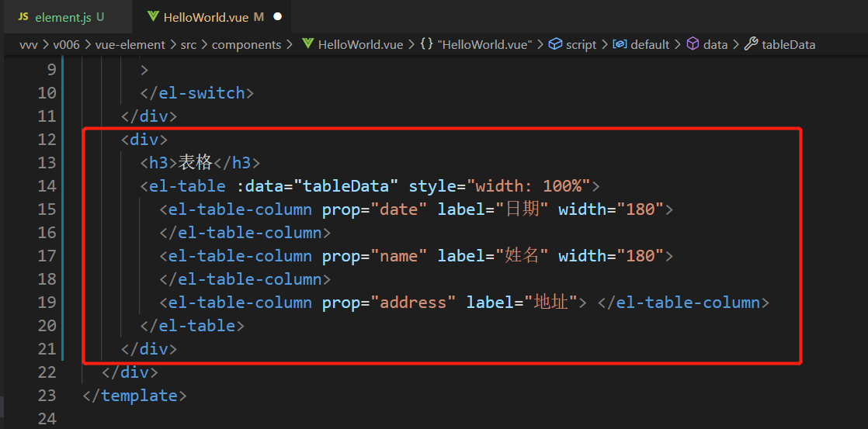Open the default breadcrumb symbol
The image size is (868, 429).
point(651,45)
